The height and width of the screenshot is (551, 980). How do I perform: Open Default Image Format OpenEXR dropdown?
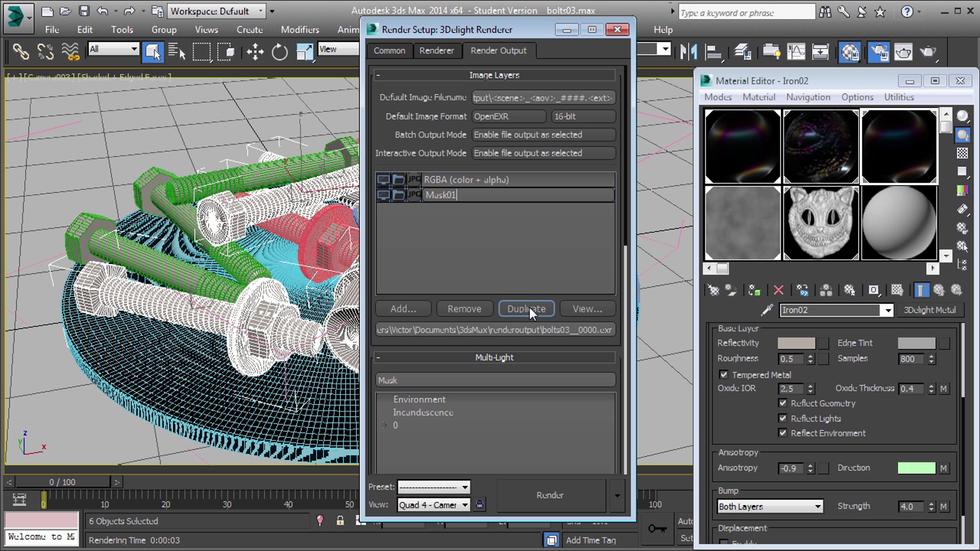point(509,116)
